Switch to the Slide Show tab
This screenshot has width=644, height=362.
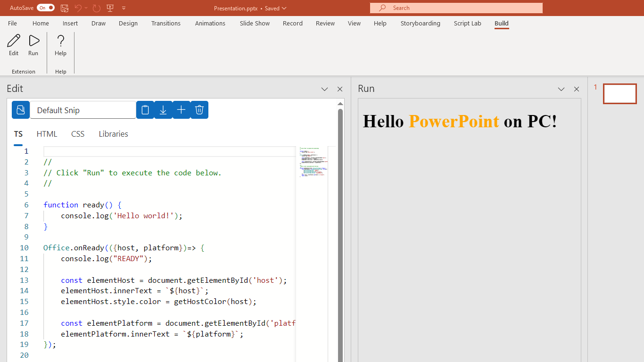(255, 23)
